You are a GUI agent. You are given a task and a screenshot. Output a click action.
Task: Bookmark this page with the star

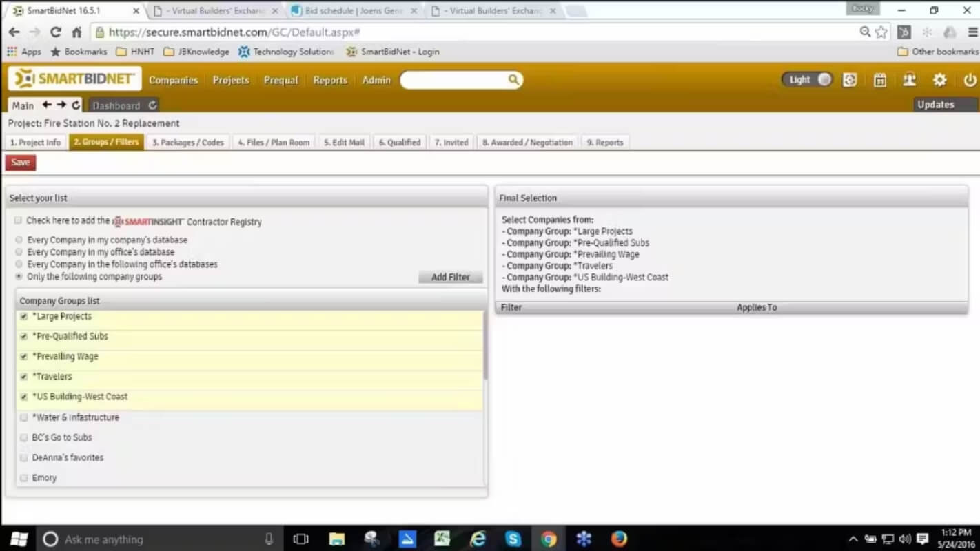[881, 32]
